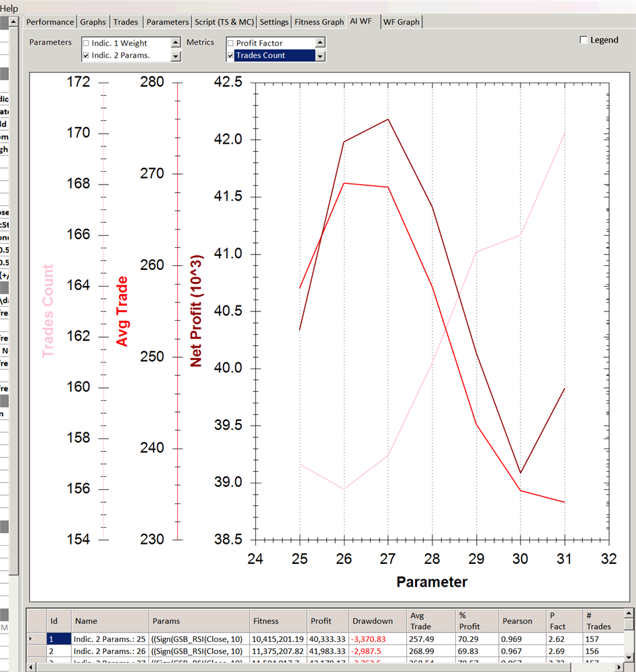The width and height of the screenshot is (636, 672).
Task: Click Metrics list scroll-down arrow
Action: click(320, 56)
